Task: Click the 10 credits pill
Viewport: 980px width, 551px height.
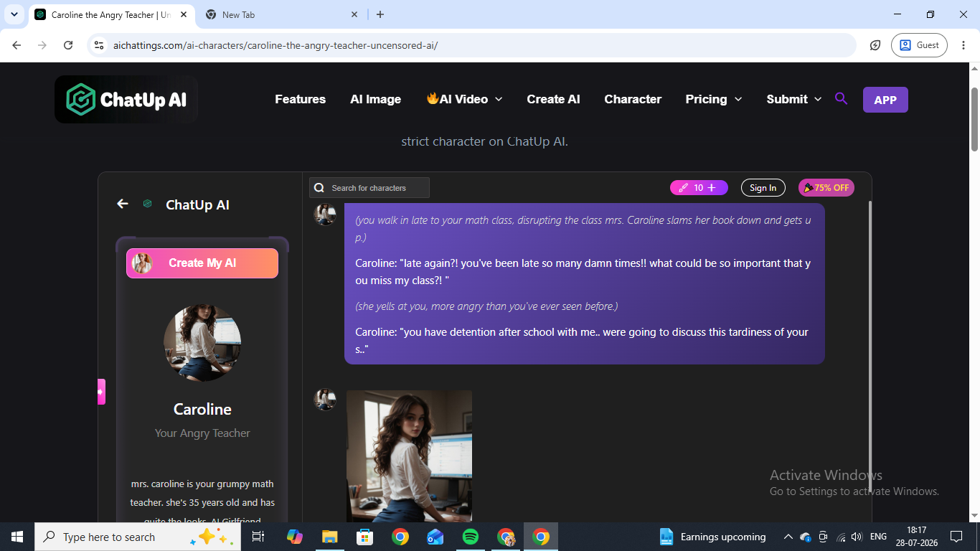Action: click(x=699, y=188)
